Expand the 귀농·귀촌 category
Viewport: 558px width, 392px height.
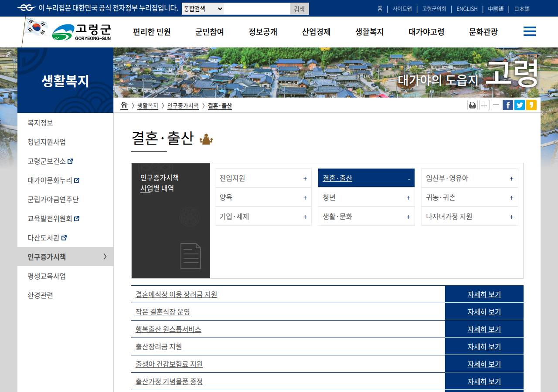point(470,197)
